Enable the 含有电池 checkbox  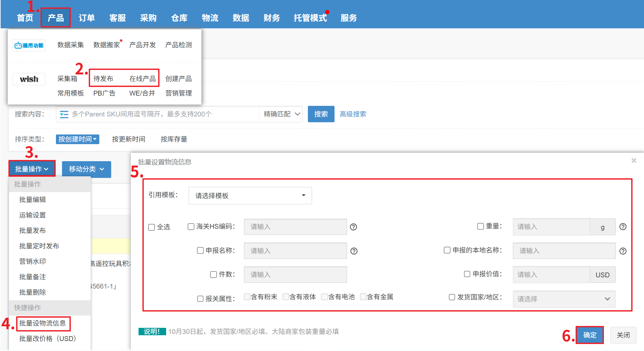click(x=325, y=297)
